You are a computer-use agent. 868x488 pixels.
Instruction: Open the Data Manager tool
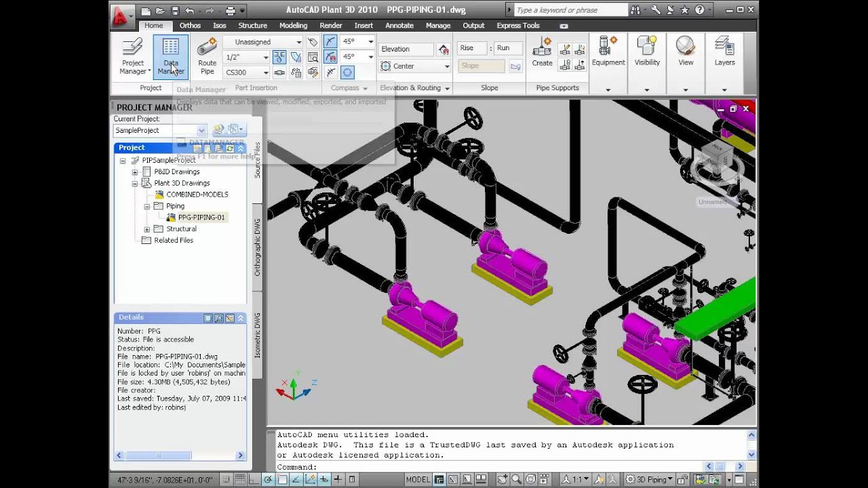(x=171, y=57)
